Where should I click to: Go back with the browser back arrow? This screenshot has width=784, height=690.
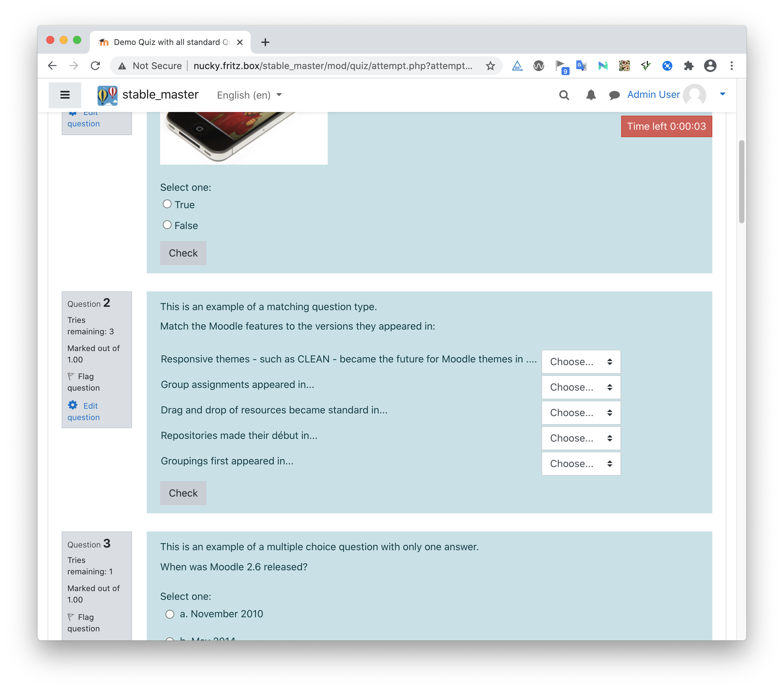point(53,66)
